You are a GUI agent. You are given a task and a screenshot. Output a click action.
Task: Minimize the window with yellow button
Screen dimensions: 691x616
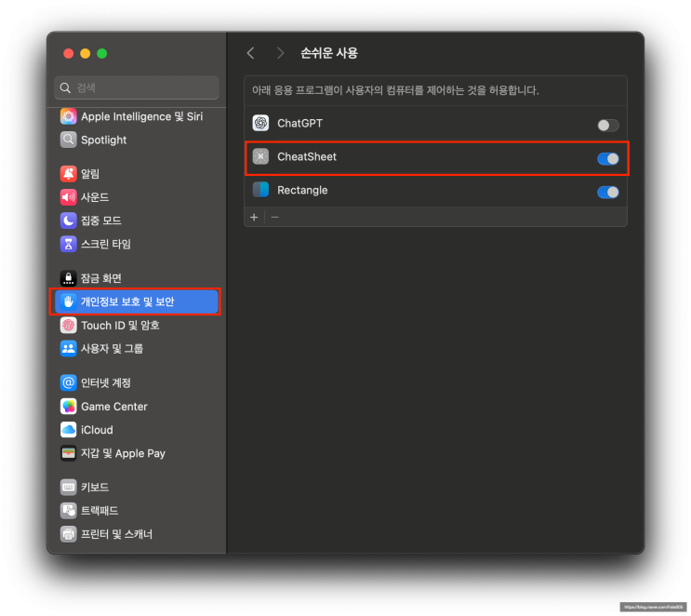85,53
